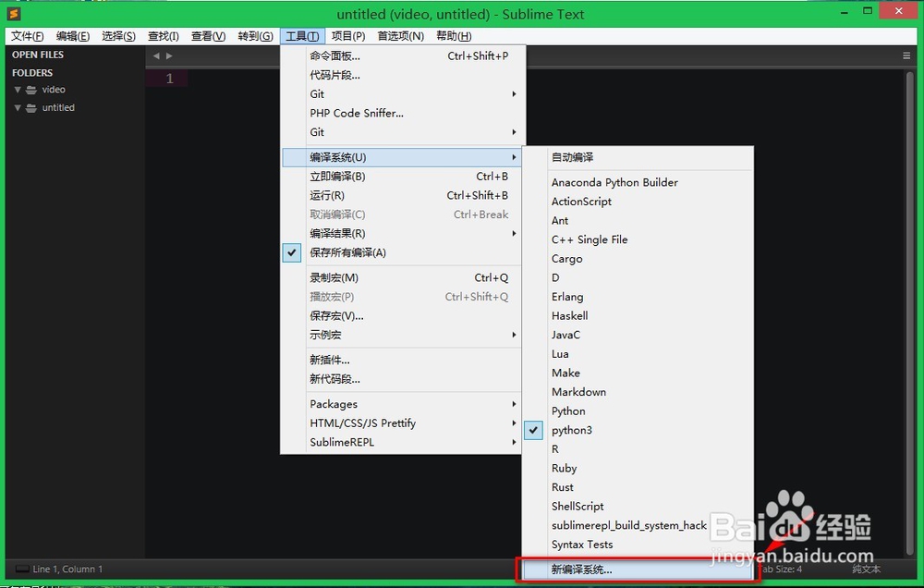Select ActionScript build system
Viewport: 924px width, 588px height.
pyautogui.click(x=638, y=202)
